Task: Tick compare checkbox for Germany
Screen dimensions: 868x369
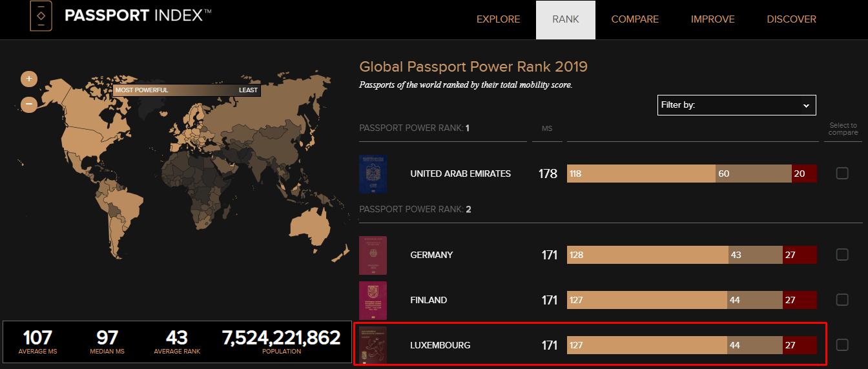Action: [842, 254]
